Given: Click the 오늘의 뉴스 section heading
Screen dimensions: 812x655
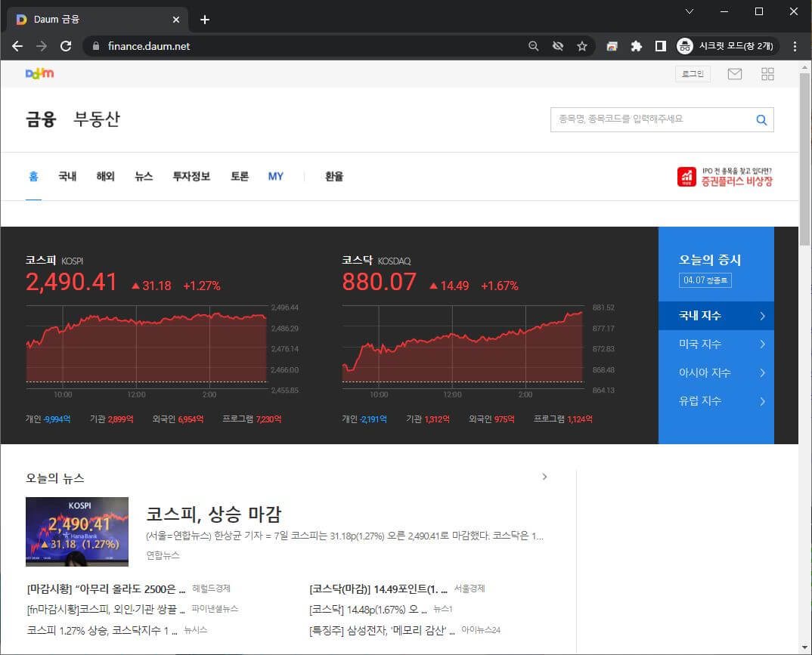Looking at the screenshot, I should 55,478.
